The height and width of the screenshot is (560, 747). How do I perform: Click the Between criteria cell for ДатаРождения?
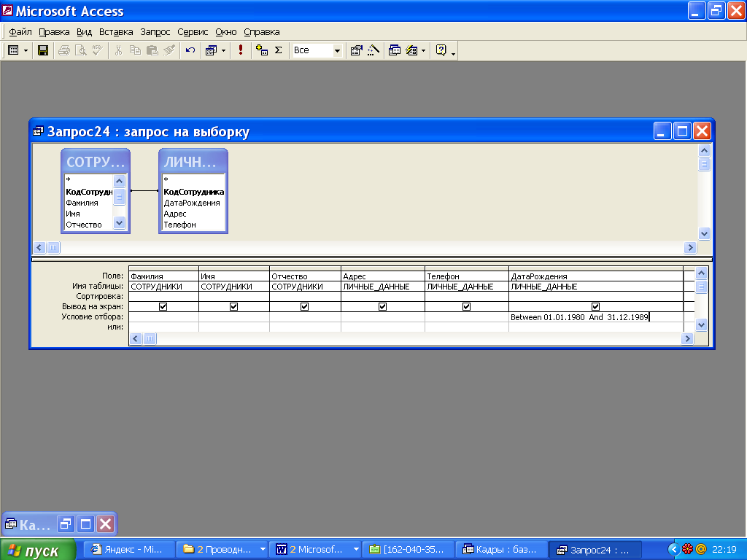596,317
